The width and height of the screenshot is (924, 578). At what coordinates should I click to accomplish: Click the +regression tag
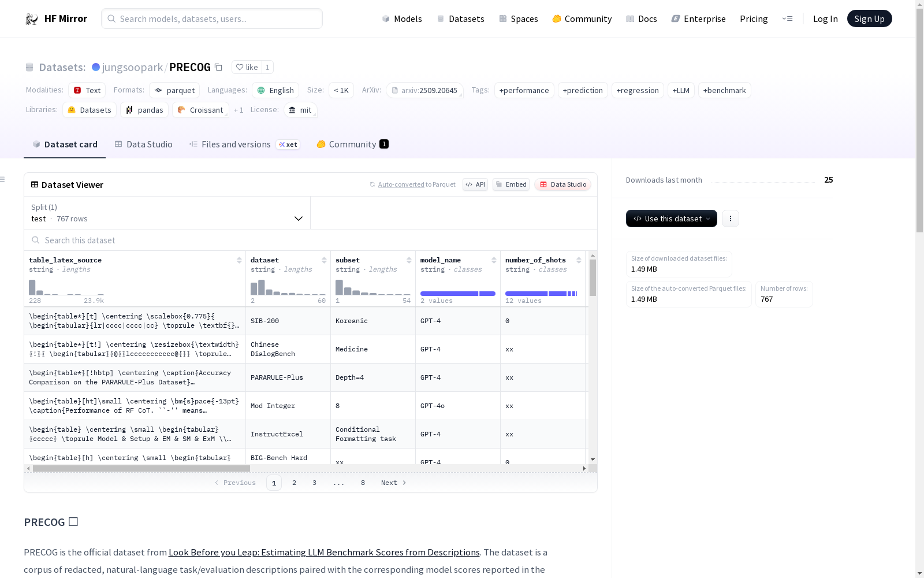pos(638,90)
